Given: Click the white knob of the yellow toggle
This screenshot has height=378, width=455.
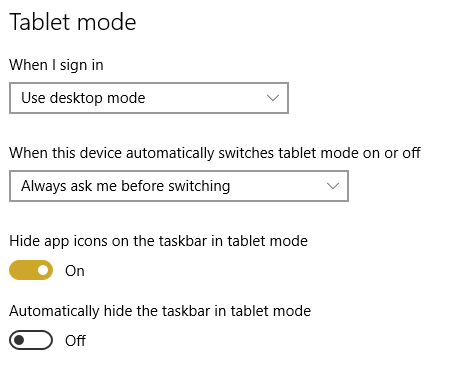Looking at the screenshot, I should 43,270.
